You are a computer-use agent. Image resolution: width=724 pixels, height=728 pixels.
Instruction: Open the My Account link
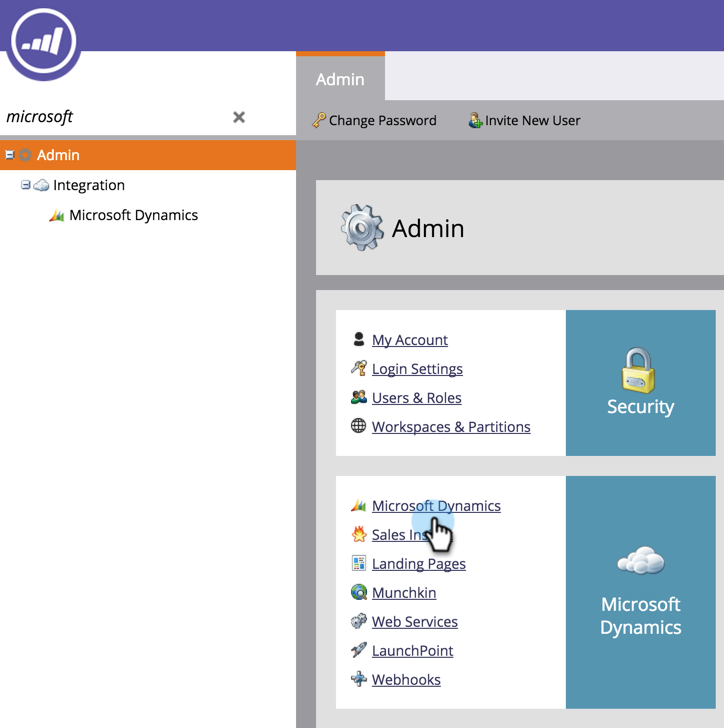[x=410, y=340]
